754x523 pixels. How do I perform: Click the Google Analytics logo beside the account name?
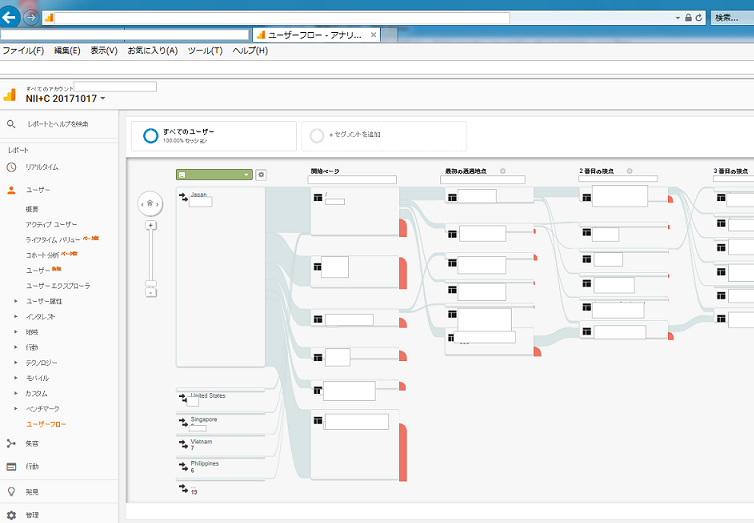pyautogui.click(x=10, y=94)
